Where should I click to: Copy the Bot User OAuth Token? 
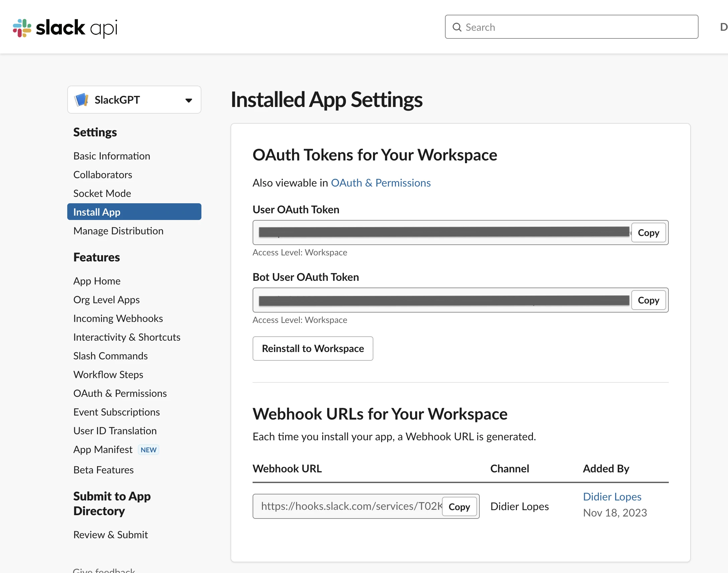648,300
